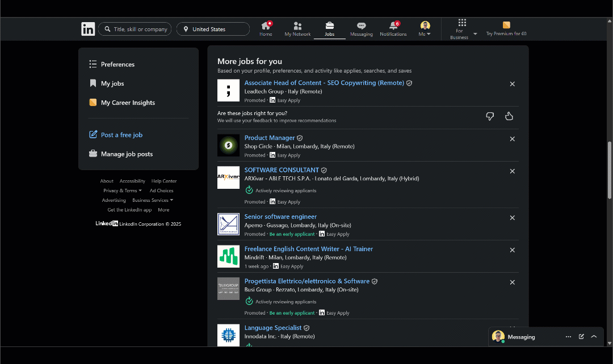Dismiss the Product Manager job
Viewport: 613px width, 364px height.
(x=512, y=139)
